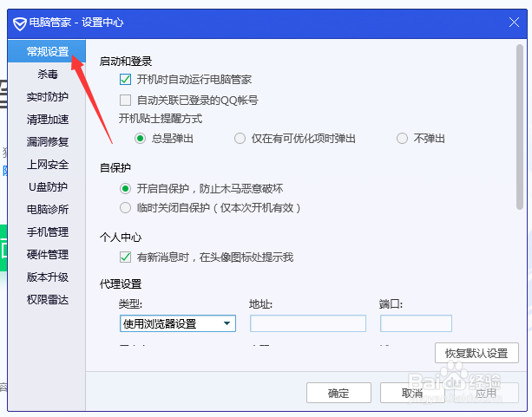This screenshot has height=417, width=532.
Task: Click the 地址 input field
Action: tap(308, 323)
